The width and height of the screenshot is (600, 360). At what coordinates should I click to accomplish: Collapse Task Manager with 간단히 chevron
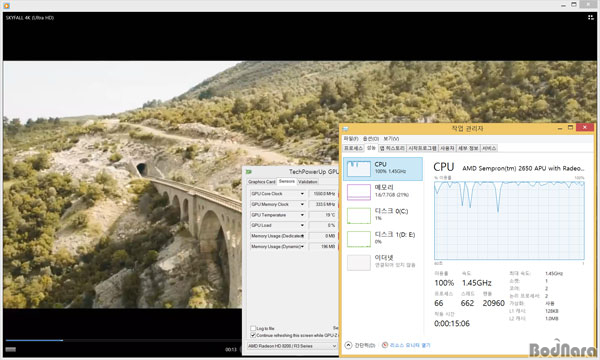348,345
